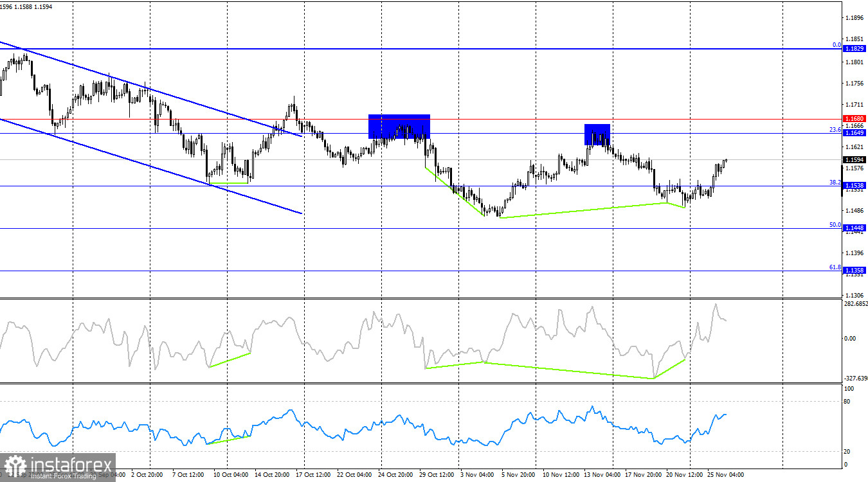Screen dimensions: 868x482
Task: Select the smaller blue rectangle near 13 Nov
Action: 597,134
